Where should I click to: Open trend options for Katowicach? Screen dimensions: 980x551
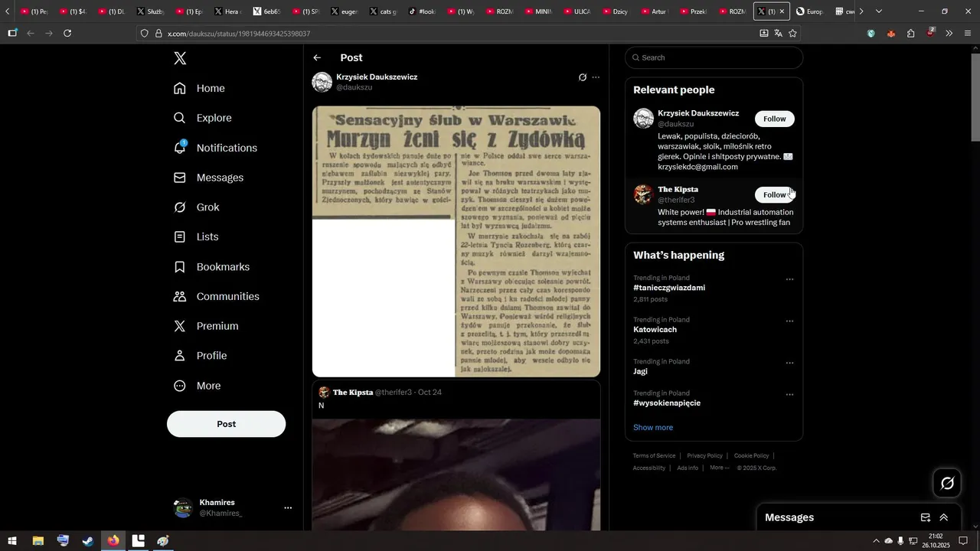coord(789,321)
